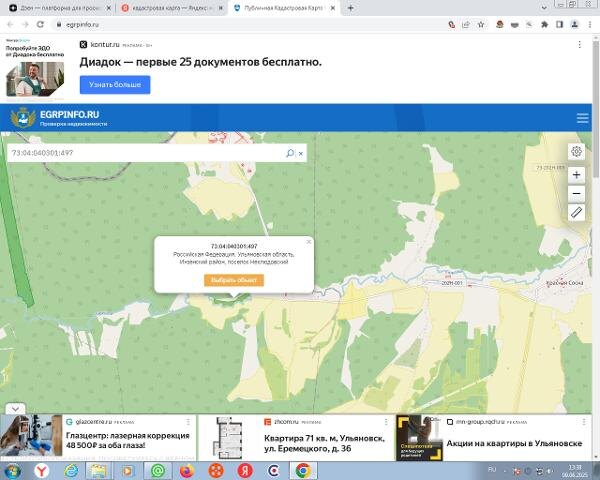Click the EGRPINFO.RU logo

pos(59,118)
